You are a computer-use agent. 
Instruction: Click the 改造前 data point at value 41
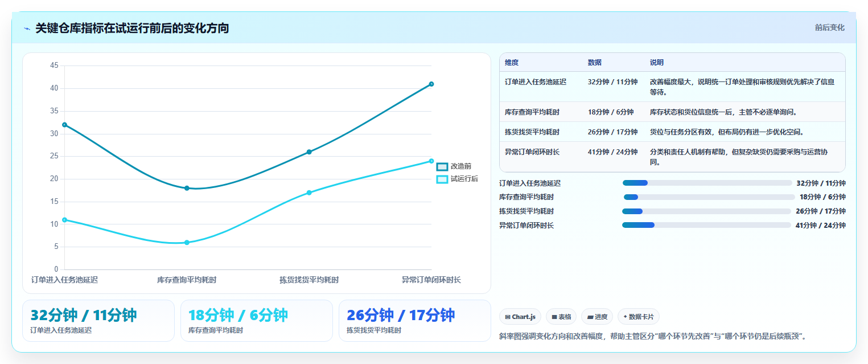click(431, 84)
